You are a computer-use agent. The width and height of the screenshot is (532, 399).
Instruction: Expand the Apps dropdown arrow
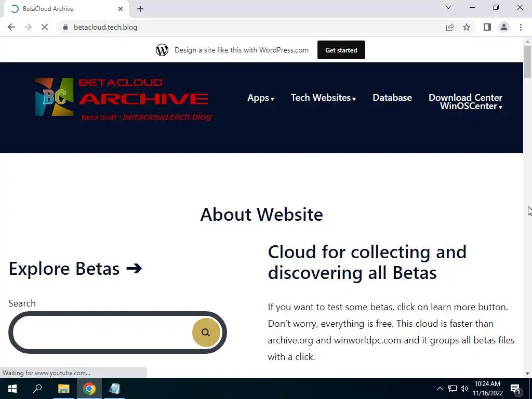(272, 99)
